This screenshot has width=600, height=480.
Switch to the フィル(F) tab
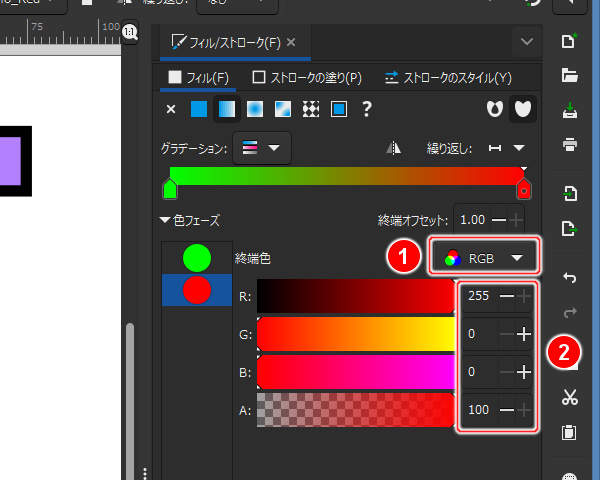tap(198, 78)
